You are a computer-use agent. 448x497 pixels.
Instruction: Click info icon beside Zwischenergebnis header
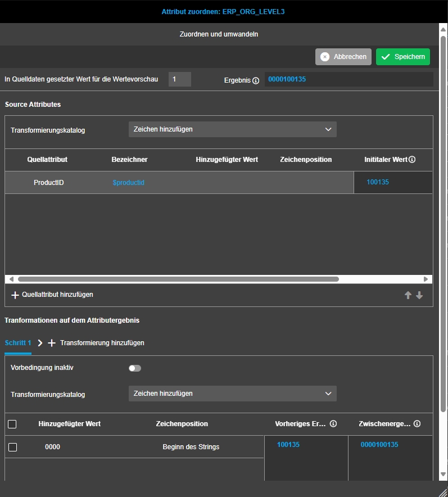(x=417, y=424)
